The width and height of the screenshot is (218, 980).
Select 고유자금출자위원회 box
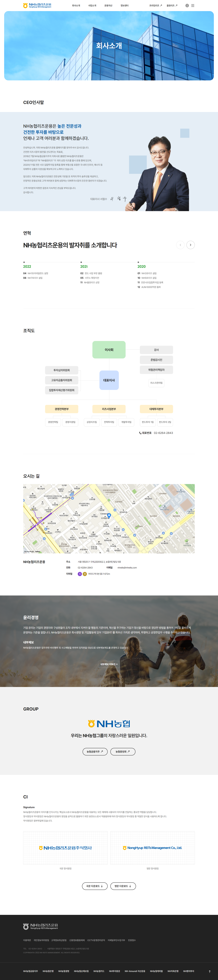point(62,380)
